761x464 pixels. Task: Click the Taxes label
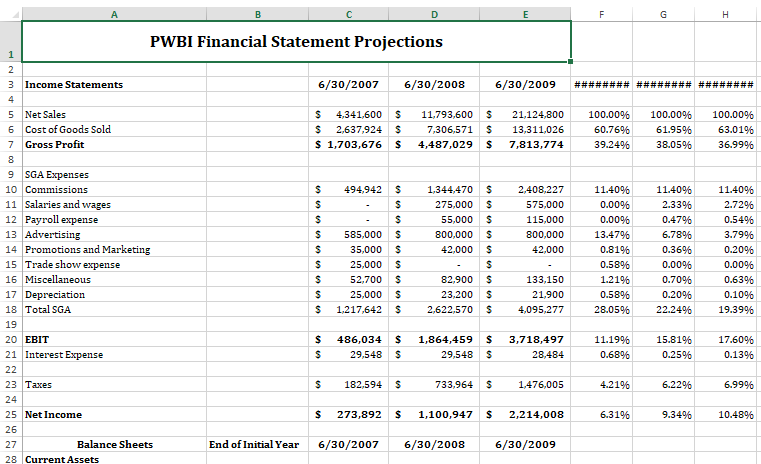point(38,385)
